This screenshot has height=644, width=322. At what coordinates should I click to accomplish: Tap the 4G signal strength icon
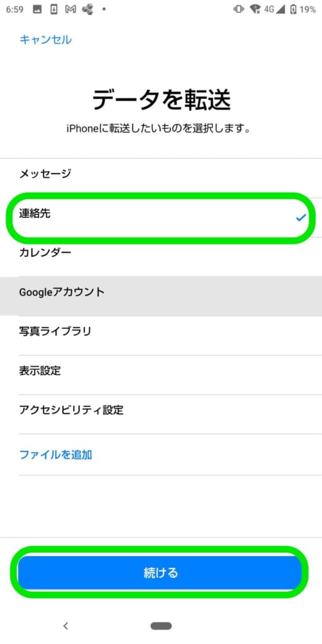(x=274, y=9)
